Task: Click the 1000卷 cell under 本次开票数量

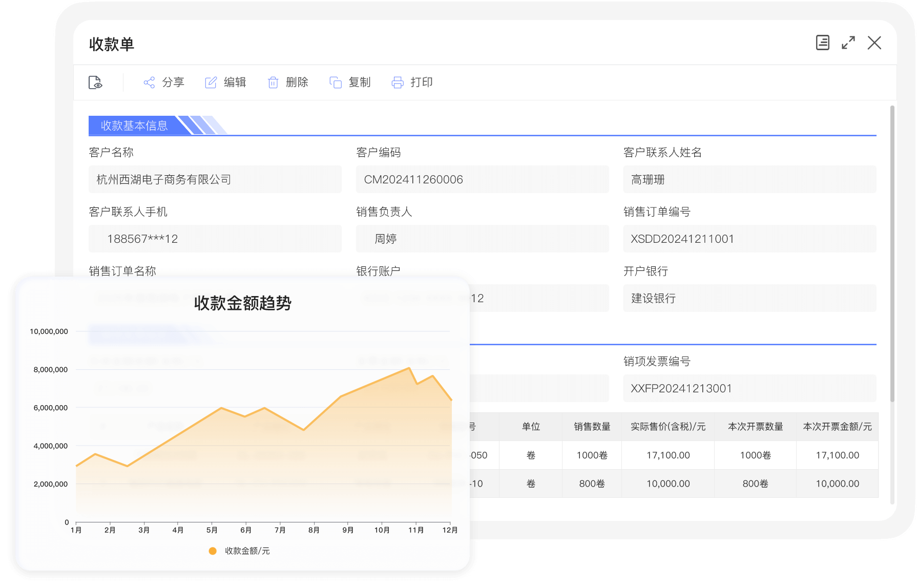Action: [x=756, y=455]
